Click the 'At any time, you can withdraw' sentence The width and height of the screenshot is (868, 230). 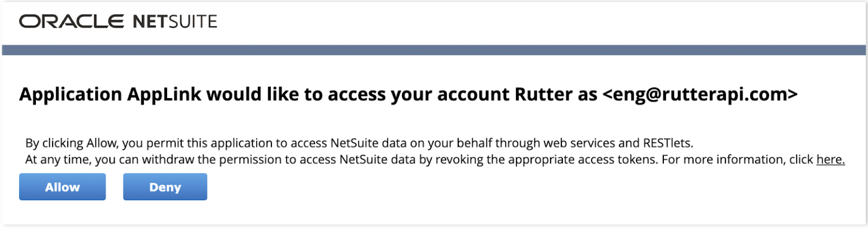[x=341, y=159]
